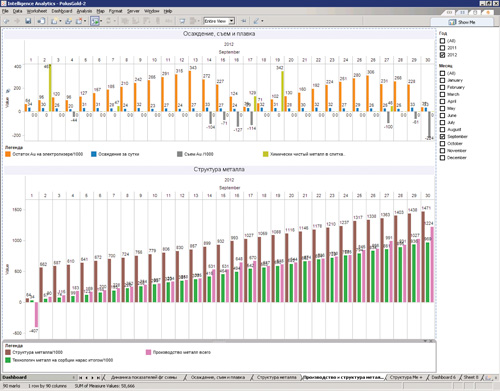Viewport: 500px width, 391px height.
Task: Click the auto-update run icon
Action: 95,21
